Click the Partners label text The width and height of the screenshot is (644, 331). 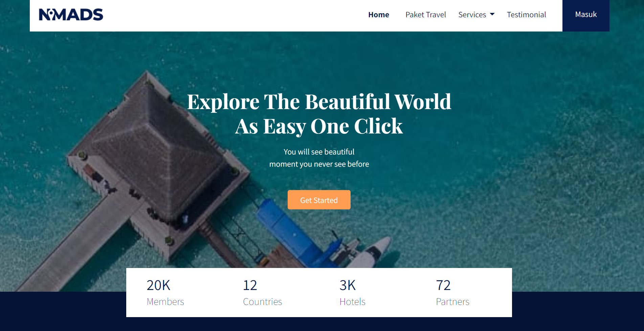(452, 302)
